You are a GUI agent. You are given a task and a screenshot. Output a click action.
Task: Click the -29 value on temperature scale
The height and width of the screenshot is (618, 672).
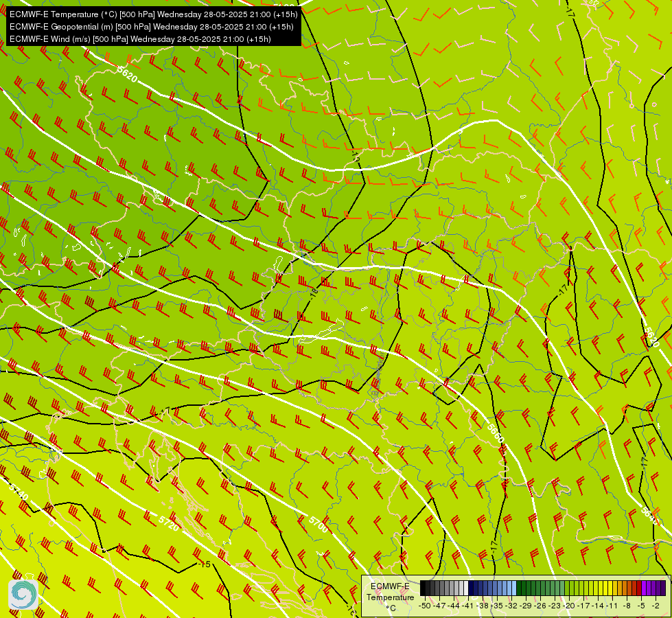click(x=526, y=606)
